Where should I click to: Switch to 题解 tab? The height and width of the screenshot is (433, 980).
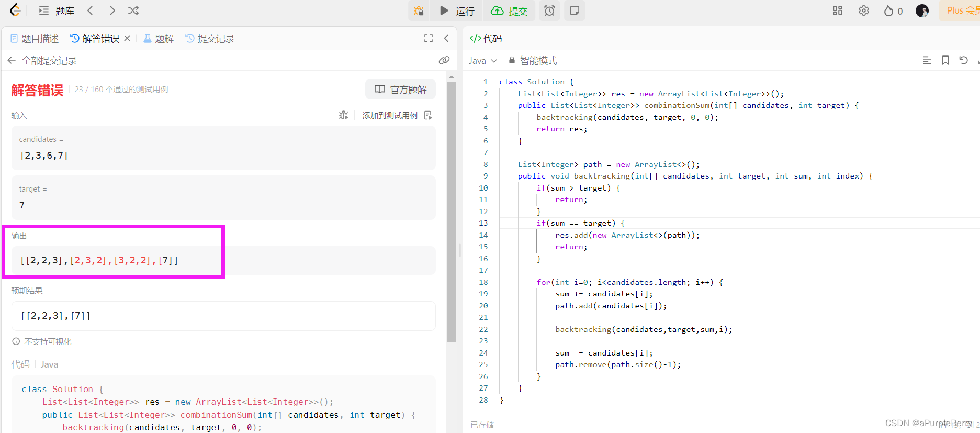pyautogui.click(x=159, y=38)
